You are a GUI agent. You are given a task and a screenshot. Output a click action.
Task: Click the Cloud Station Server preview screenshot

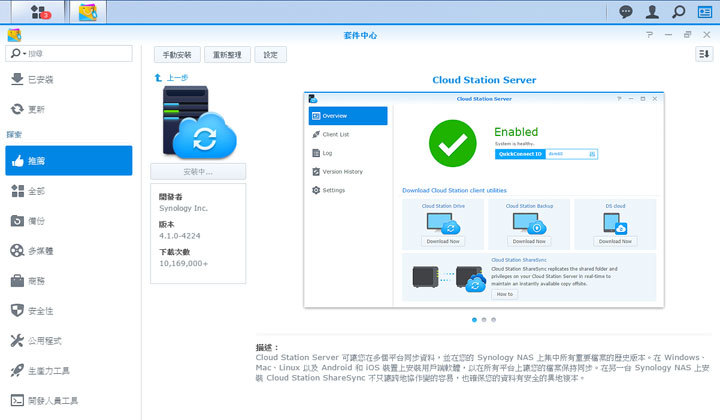pos(484,200)
